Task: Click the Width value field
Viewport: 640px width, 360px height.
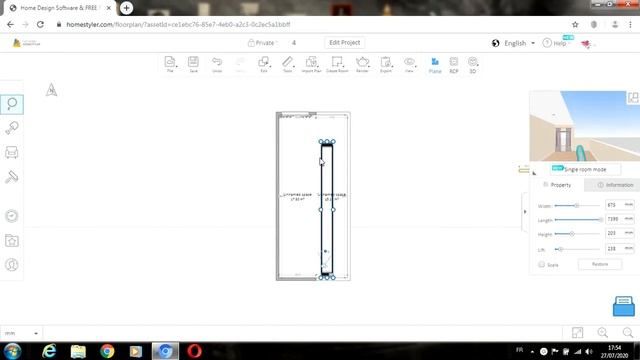Action: coord(614,205)
